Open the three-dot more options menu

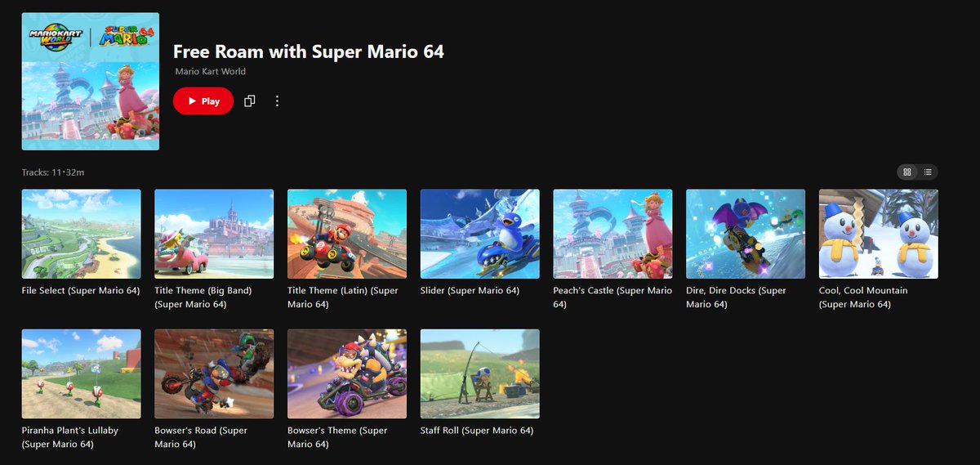tap(277, 101)
